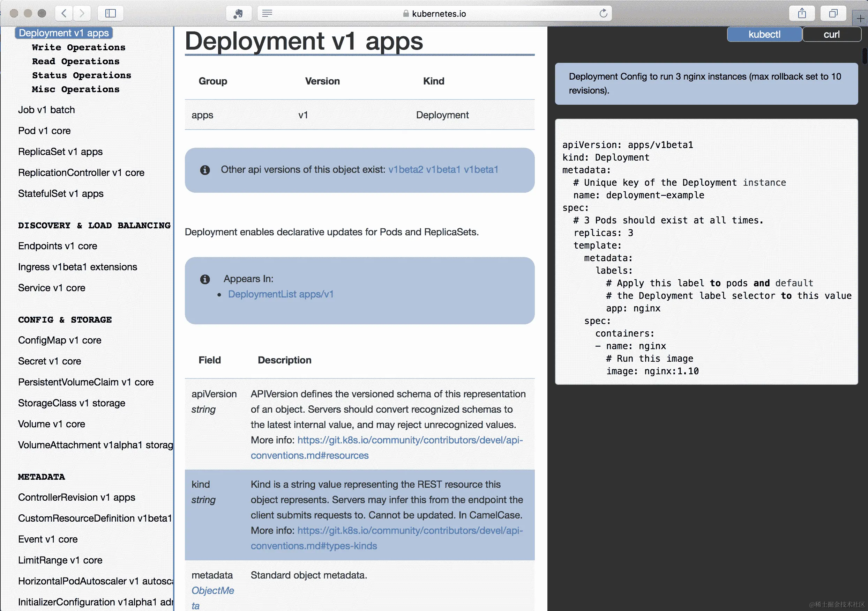Open the Share sheet icon
Viewport: 868px width, 611px height.
(802, 14)
